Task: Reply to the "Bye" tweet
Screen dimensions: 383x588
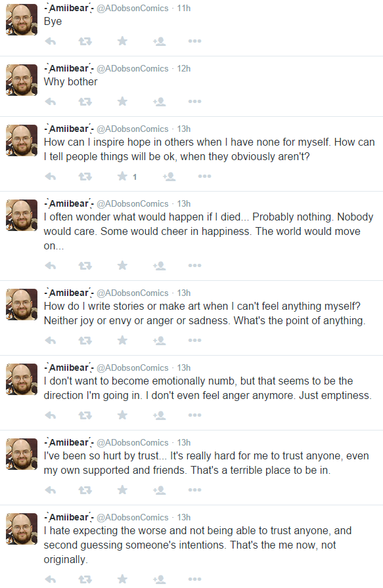Action: pyautogui.click(x=51, y=41)
